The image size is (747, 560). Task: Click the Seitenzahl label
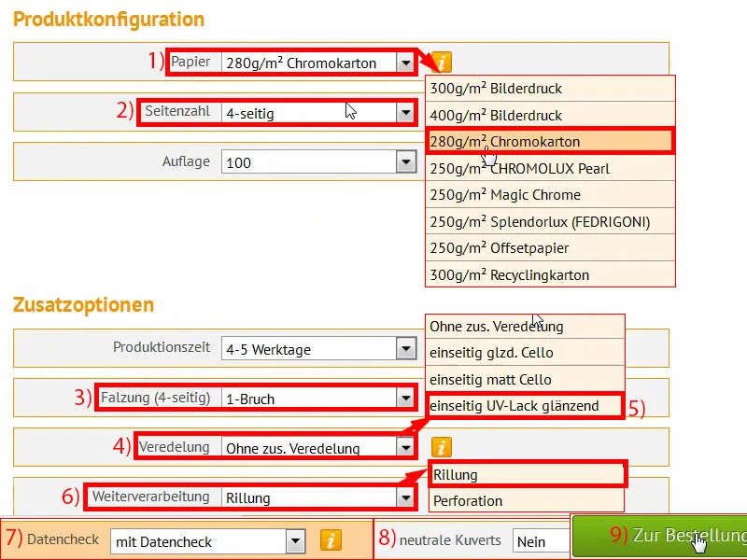tap(177, 111)
